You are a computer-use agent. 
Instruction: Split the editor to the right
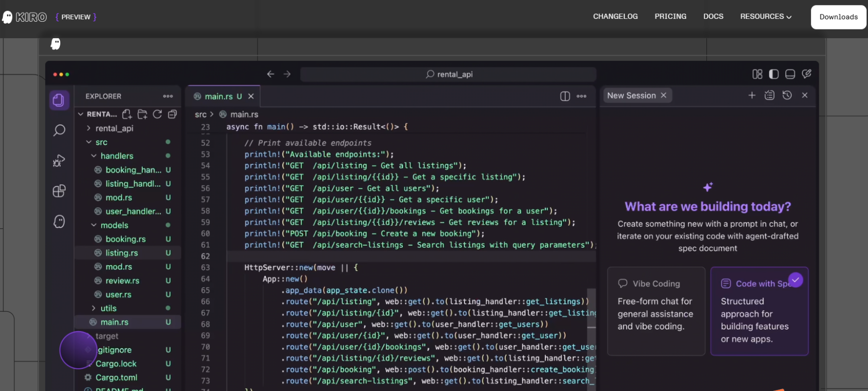coord(565,96)
